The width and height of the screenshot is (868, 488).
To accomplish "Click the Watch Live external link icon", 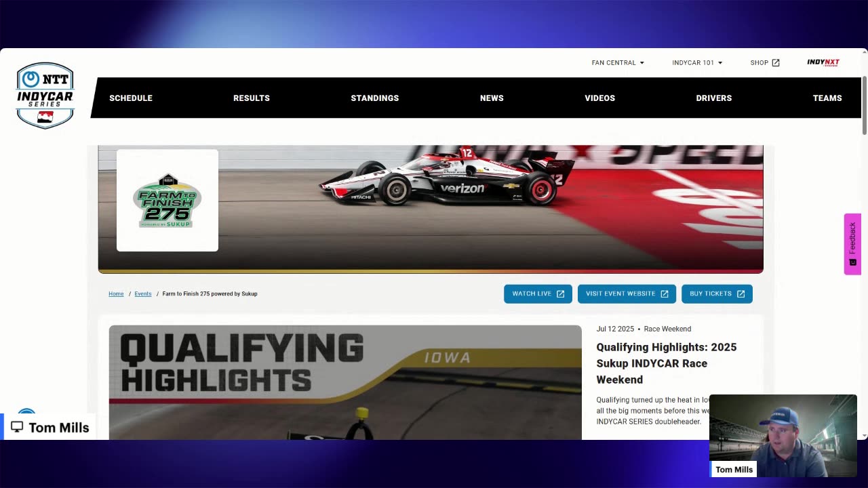I will (x=560, y=293).
